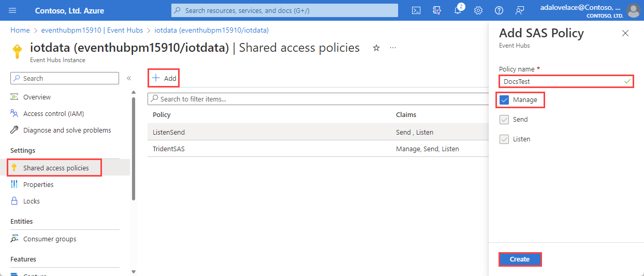Viewport: 644px width, 276px height.
Task: Collapse the left navigation menu
Action: tap(129, 78)
